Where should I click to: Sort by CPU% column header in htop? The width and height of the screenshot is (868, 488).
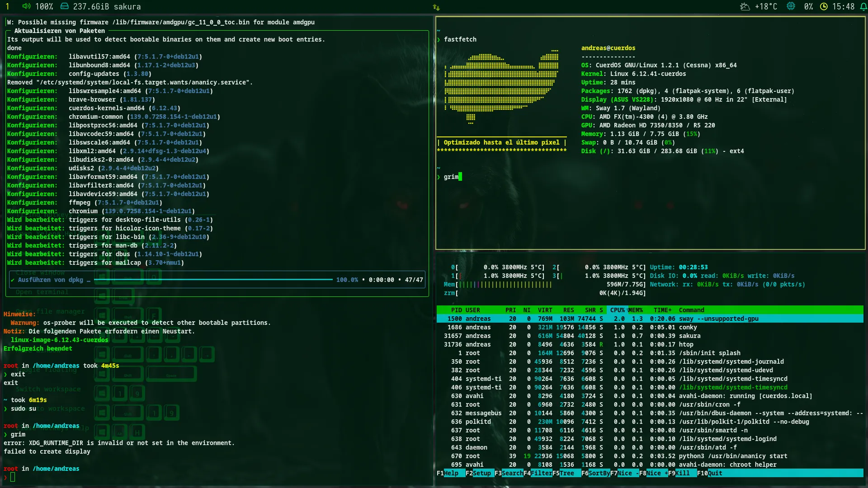click(x=617, y=310)
